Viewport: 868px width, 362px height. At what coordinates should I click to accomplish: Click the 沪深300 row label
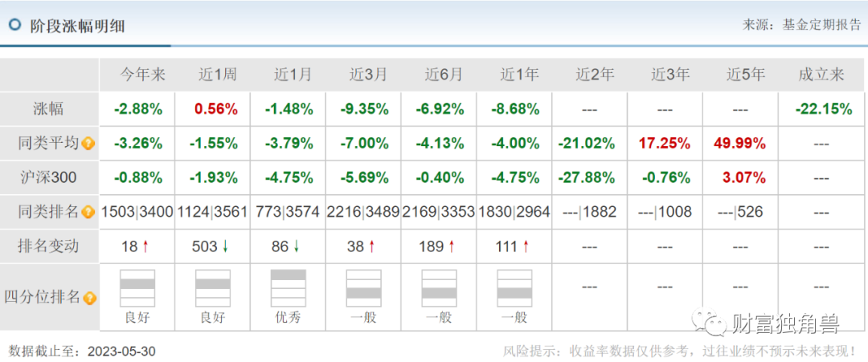tap(47, 178)
